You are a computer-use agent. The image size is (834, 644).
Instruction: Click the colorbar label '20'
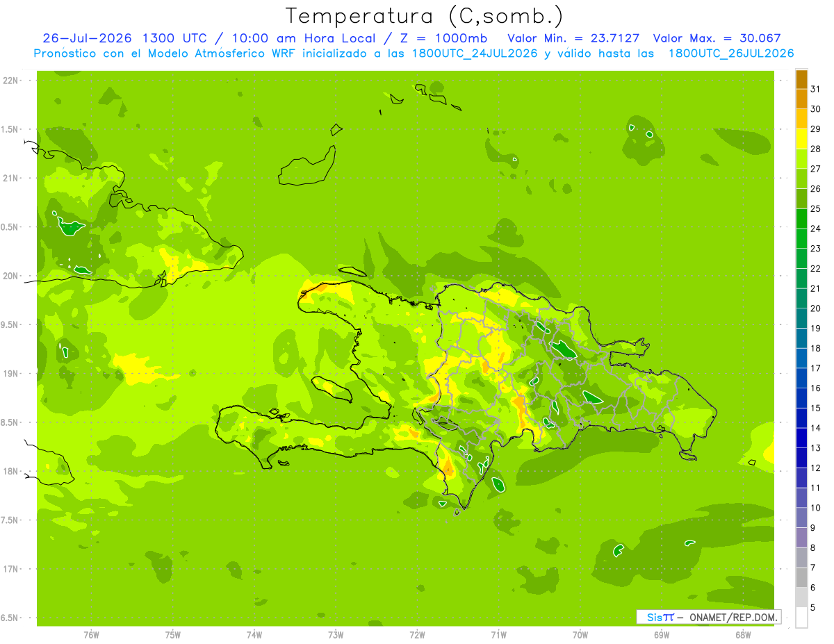point(815,308)
